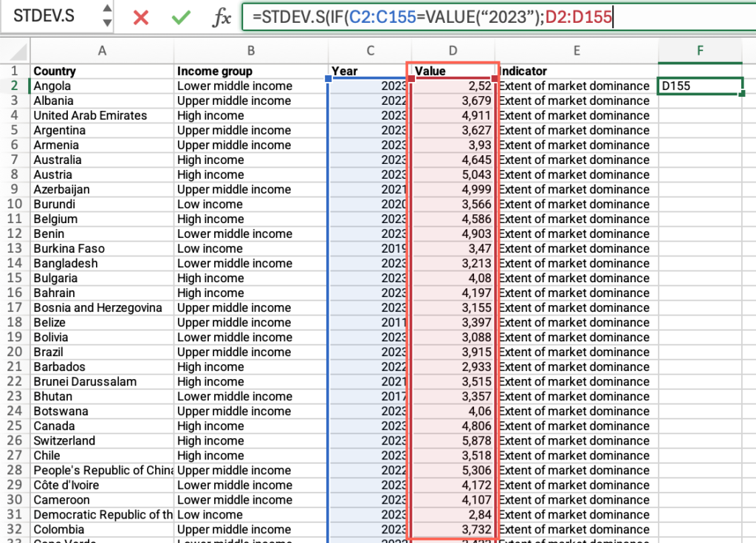Select the Azerbaijan cell
The height and width of the screenshot is (543, 756).
click(x=102, y=189)
